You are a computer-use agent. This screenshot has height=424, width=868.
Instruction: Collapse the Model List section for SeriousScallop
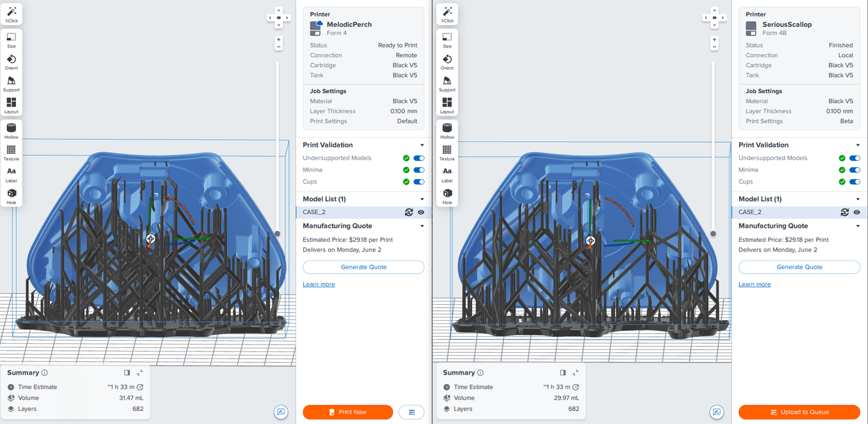pyautogui.click(x=858, y=199)
